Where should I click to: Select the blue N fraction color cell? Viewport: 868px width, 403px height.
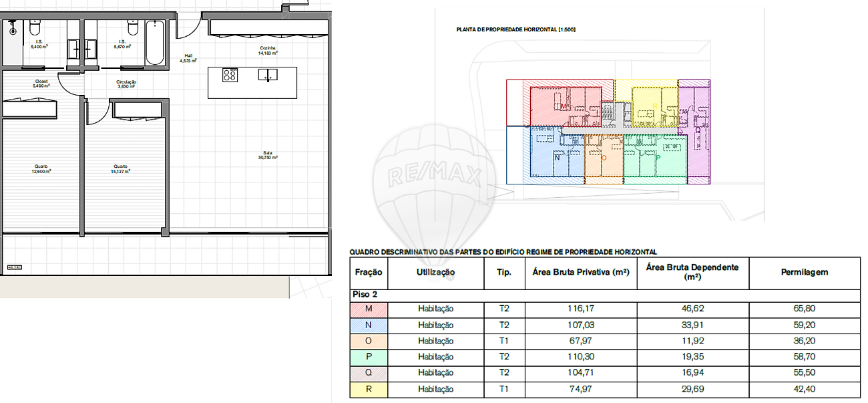(x=369, y=325)
